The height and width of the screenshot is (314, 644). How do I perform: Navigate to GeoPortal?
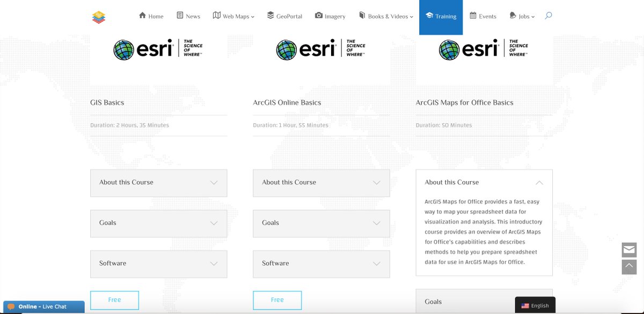coord(284,16)
